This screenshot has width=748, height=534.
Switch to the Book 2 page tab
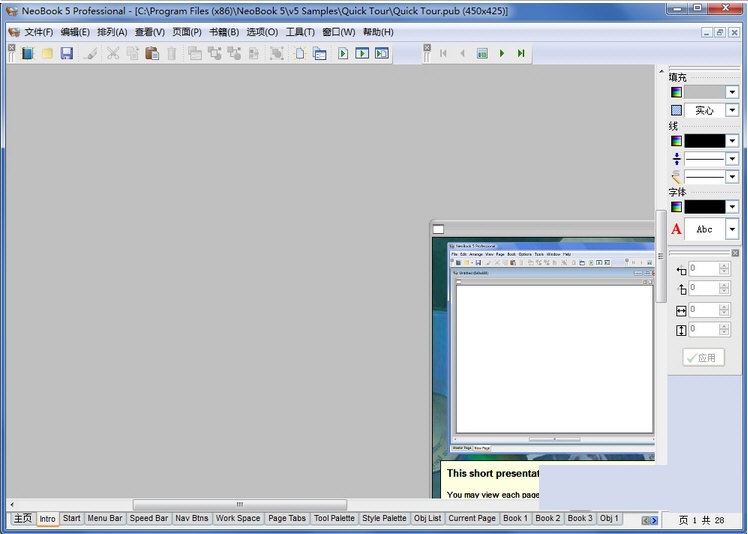point(548,518)
